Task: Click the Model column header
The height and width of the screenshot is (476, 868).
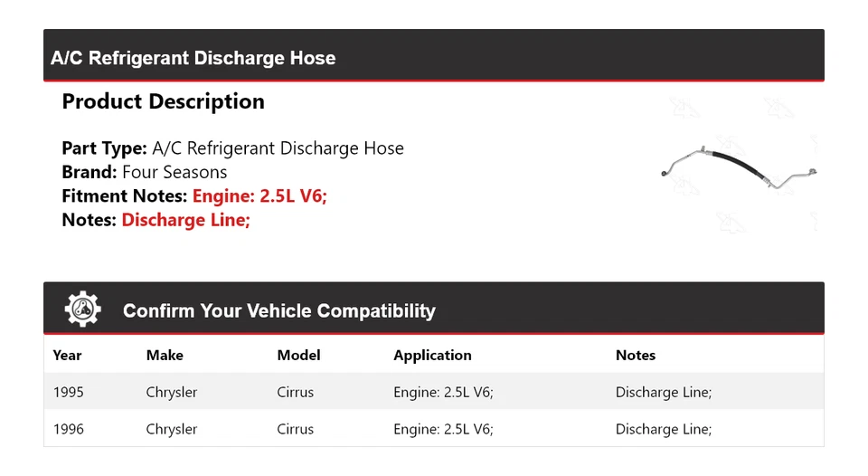Action: click(x=298, y=356)
